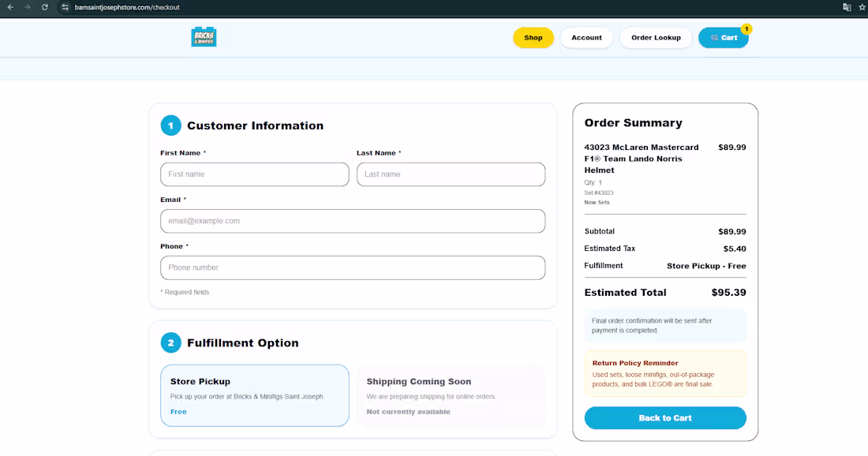Click the step 2 circle icon
The height and width of the screenshot is (456, 868).
(x=170, y=343)
